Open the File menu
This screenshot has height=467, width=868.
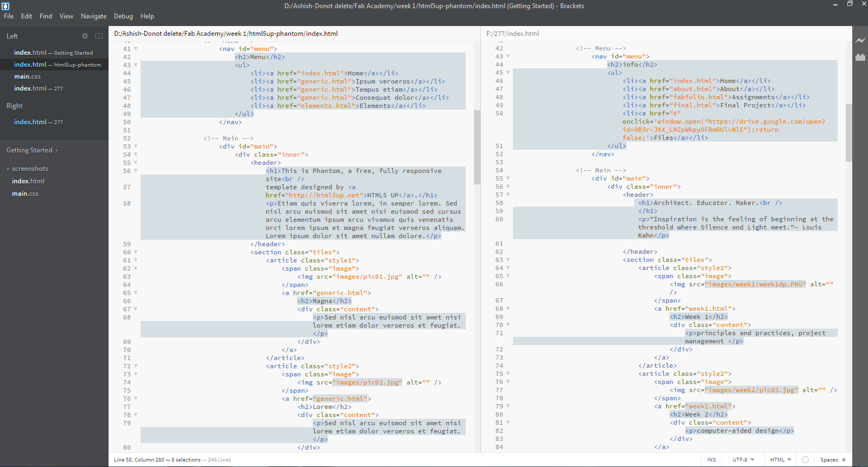coord(9,16)
